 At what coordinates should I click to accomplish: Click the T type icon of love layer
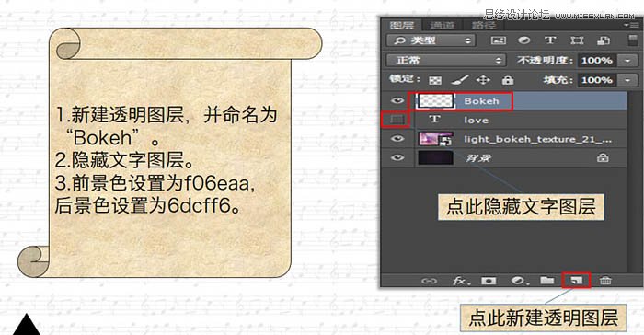point(434,120)
